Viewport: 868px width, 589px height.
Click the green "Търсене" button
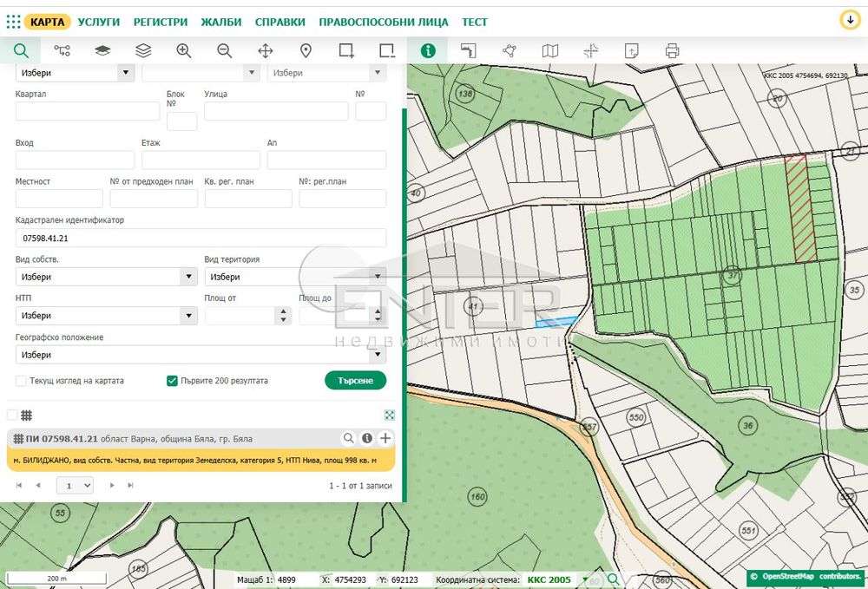tap(355, 381)
